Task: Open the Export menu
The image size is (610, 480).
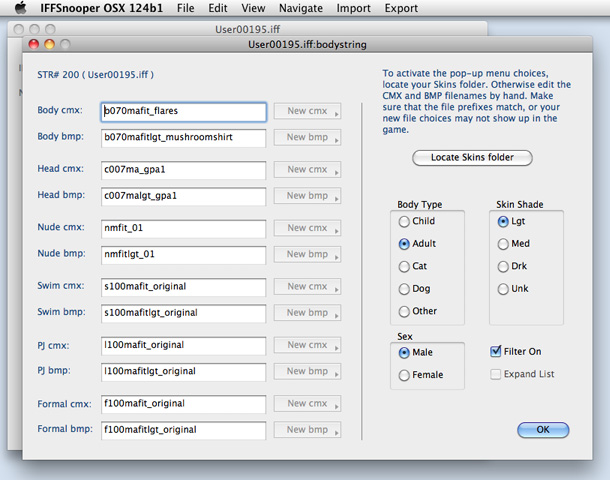Action: [401, 8]
